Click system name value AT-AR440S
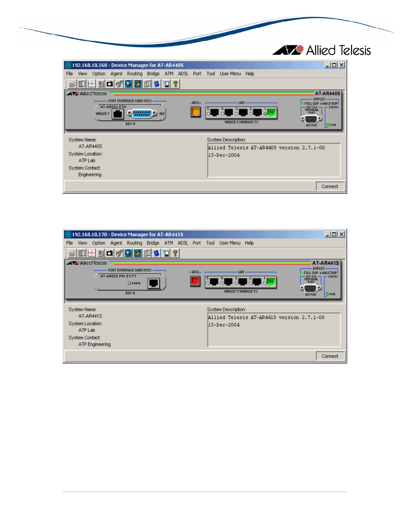Viewport: 411px width, 532px height. pyautogui.click(x=90, y=146)
